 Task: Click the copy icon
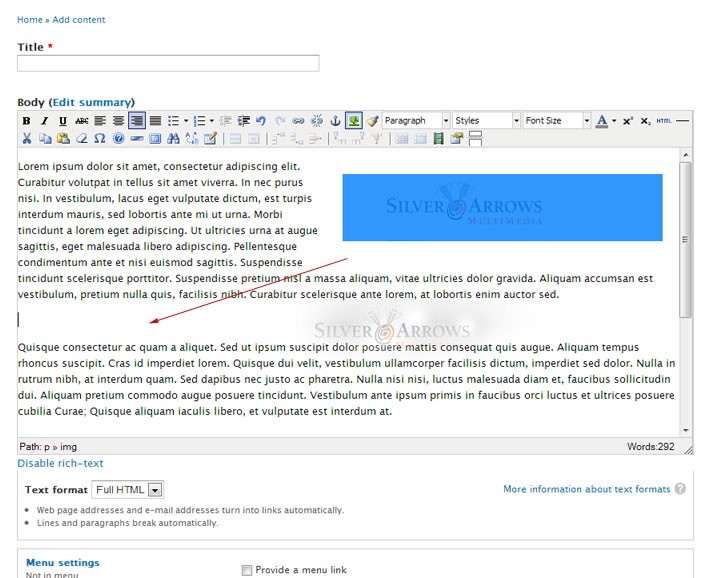coord(45,138)
